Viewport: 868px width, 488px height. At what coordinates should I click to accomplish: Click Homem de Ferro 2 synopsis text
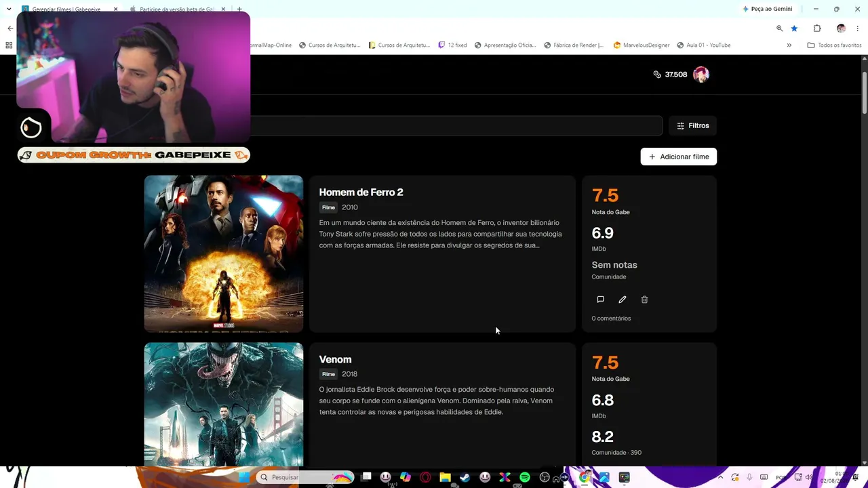pyautogui.click(x=441, y=234)
